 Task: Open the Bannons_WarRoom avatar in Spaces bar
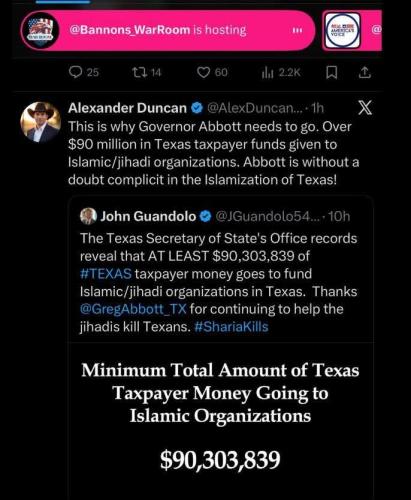(x=40, y=30)
